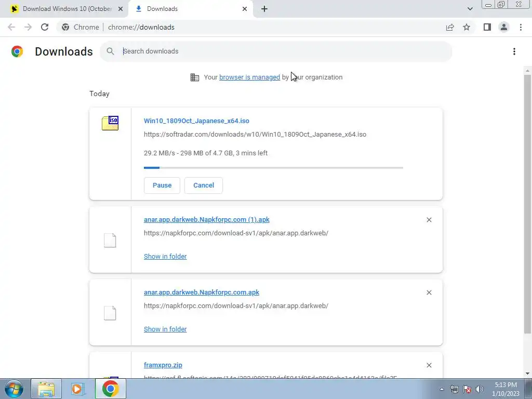Close the Downloads tab
This screenshot has width=532, height=399.
pyautogui.click(x=245, y=9)
